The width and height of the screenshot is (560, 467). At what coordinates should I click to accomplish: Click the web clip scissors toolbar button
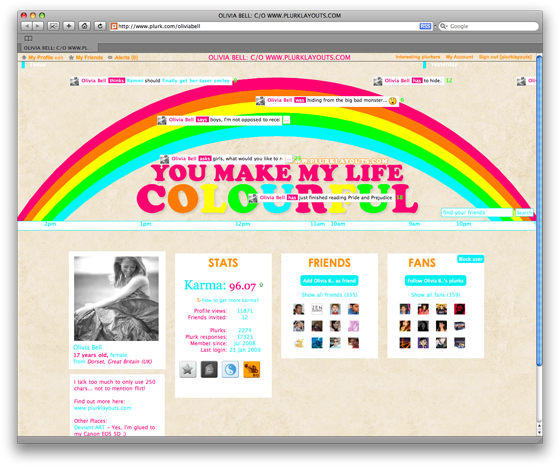(x=53, y=26)
